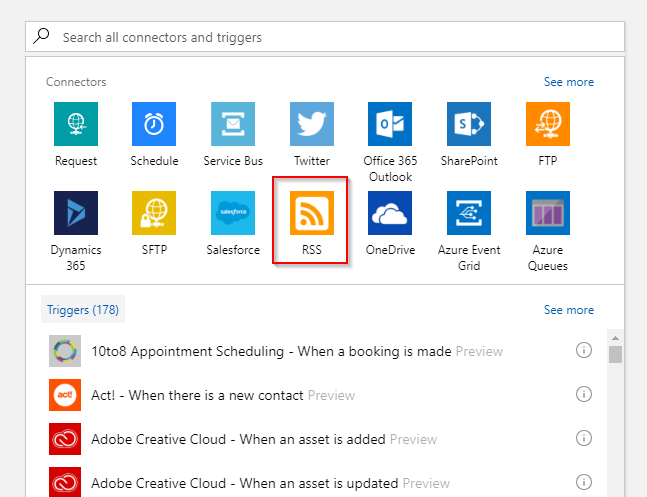The image size is (647, 497).
Task: Open the SharePoint connector icon
Action: point(469,124)
